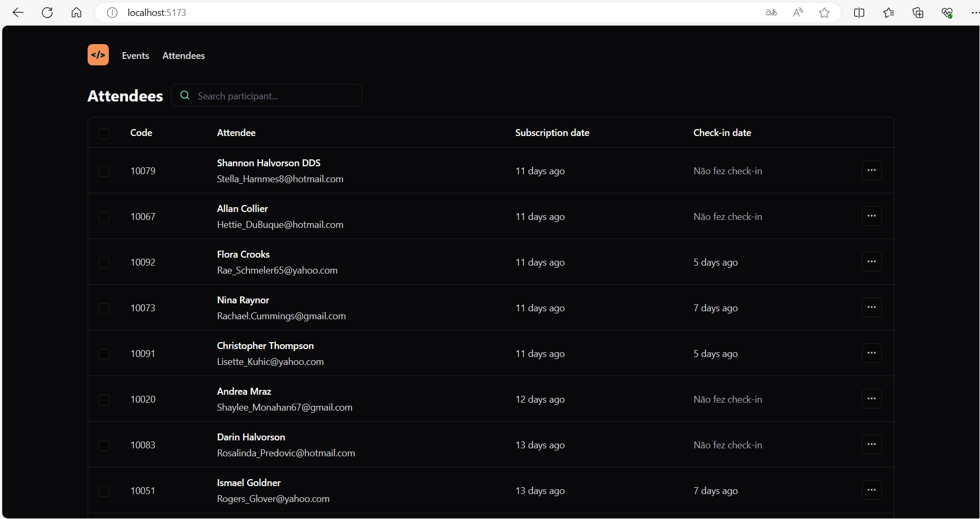Image resolution: width=980 pixels, height=519 pixels.
Task: Open actions menu for Flora Crooks
Action: tap(872, 262)
